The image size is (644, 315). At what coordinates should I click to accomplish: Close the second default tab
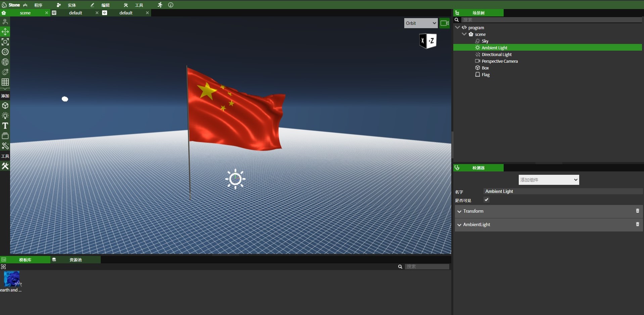(147, 13)
